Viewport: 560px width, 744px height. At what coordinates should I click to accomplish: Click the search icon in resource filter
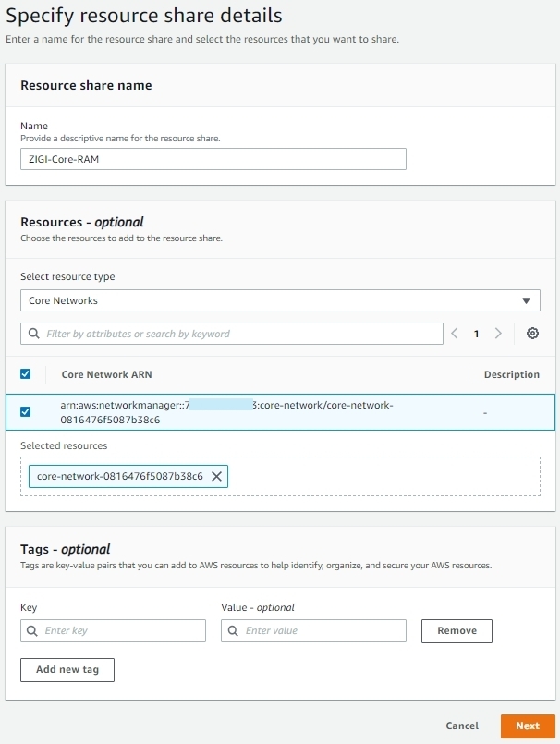(x=33, y=334)
